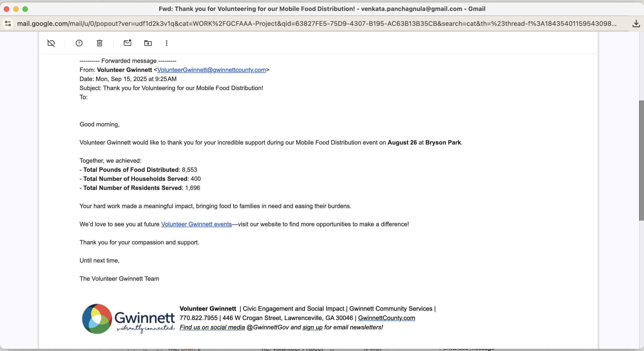This screenshot has height=351, width=644.
Task: Follow the Volunteer Gwinnett events link
Action: 196,224
